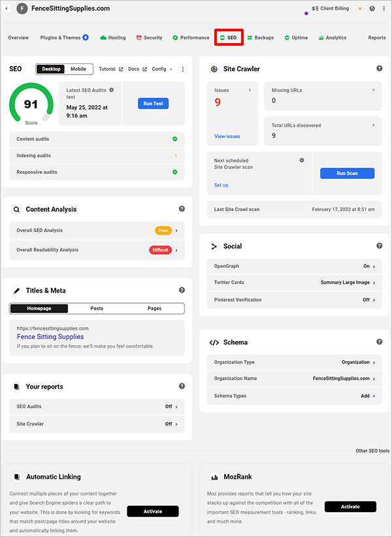Switch SEO audit view to Mobile

pos(78,69)
